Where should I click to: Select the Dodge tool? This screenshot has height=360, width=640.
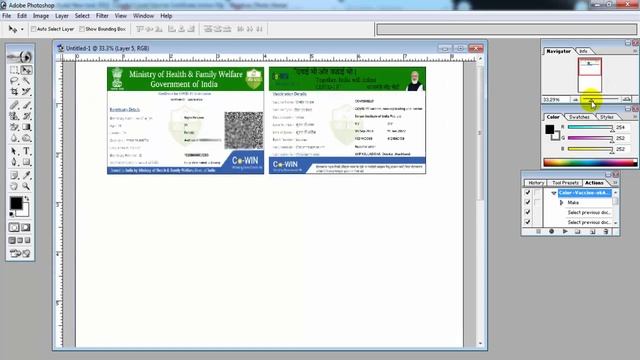pos(27,138)
